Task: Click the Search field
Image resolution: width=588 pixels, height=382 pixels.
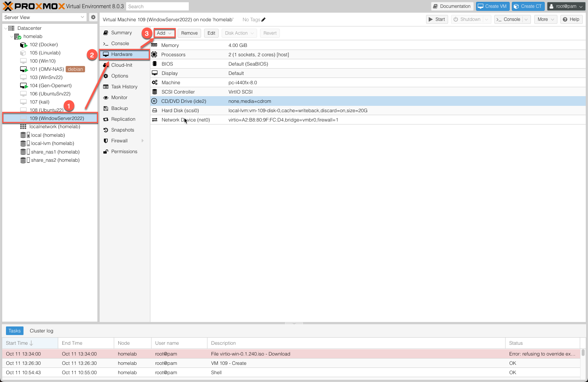Action: point(157,6)
